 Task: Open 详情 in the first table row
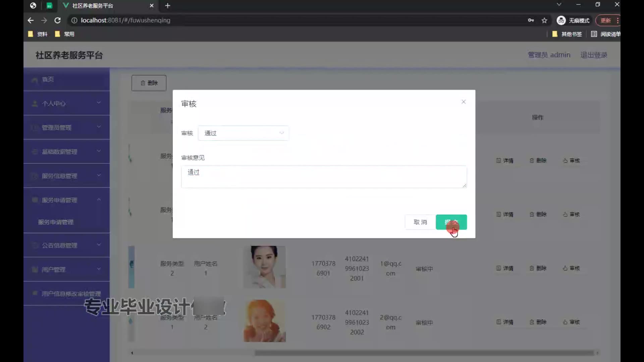coord(505,161)
